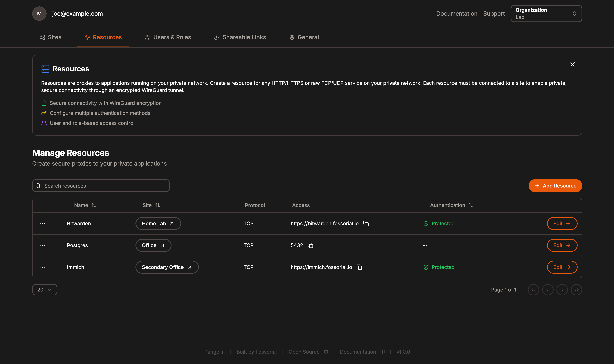Copy the Bitwarden access URL
The height and width of the screenshot is (364, 614).
[366, 224]
